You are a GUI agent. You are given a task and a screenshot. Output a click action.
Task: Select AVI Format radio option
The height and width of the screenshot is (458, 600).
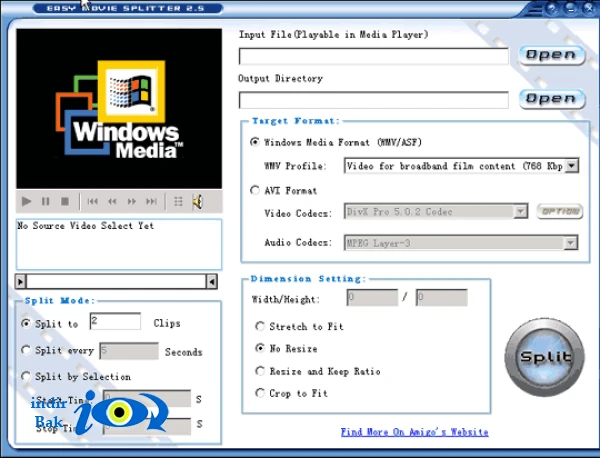point(255,190)
